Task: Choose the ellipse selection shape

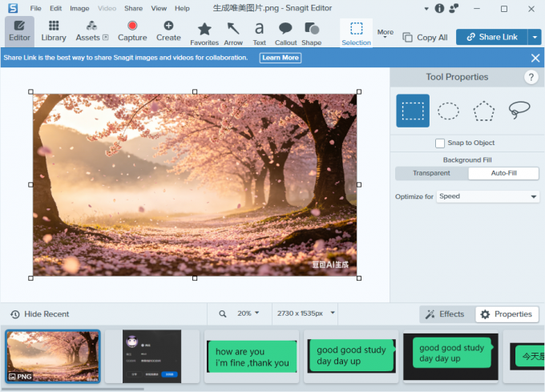Action: [448, 111]
